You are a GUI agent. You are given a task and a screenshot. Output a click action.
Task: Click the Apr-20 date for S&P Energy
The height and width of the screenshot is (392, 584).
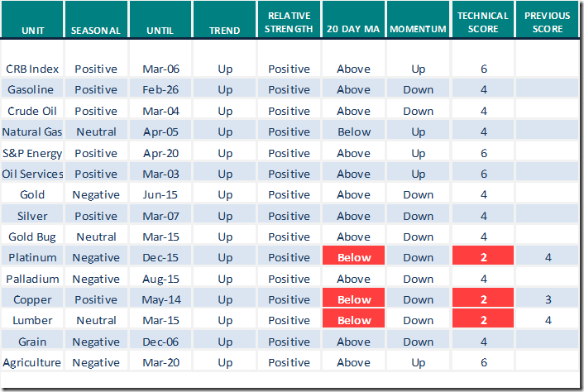(x=160, y=153)
